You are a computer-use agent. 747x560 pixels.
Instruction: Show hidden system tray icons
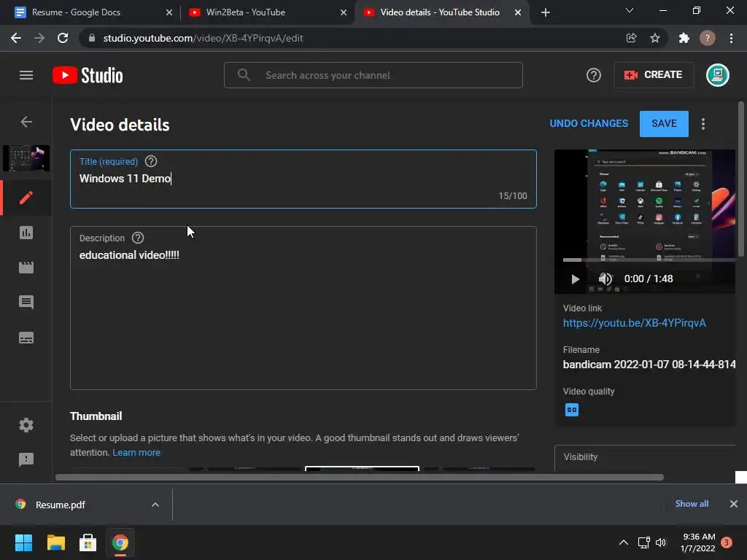tap(623, 542)
